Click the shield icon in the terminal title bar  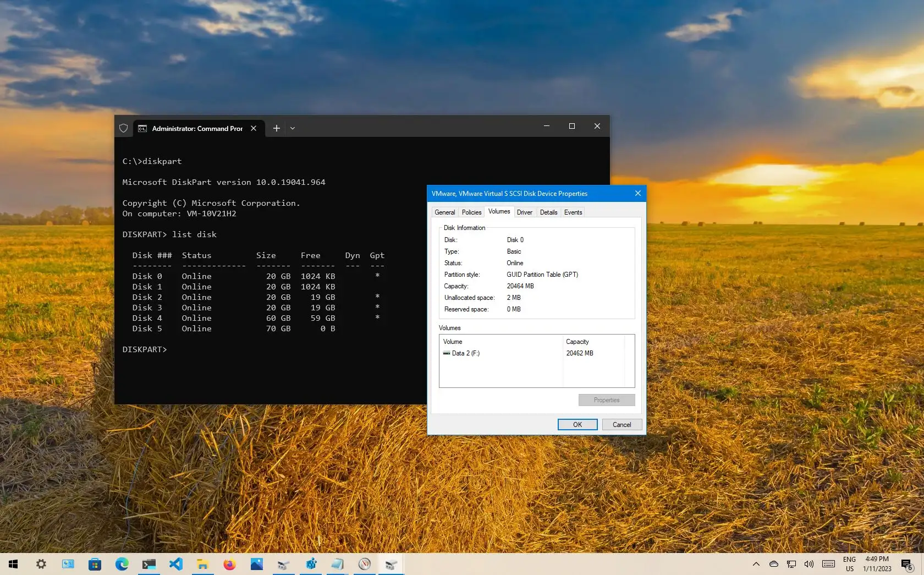(124, 128)
